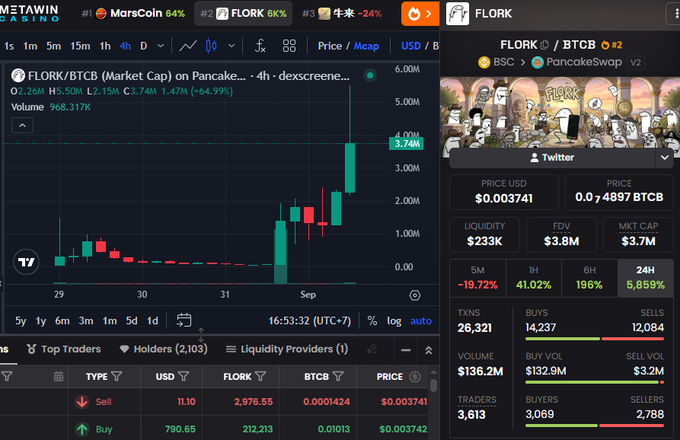Open trending #2 FLORK
The image size is (680, 440).
coord(243,13)
